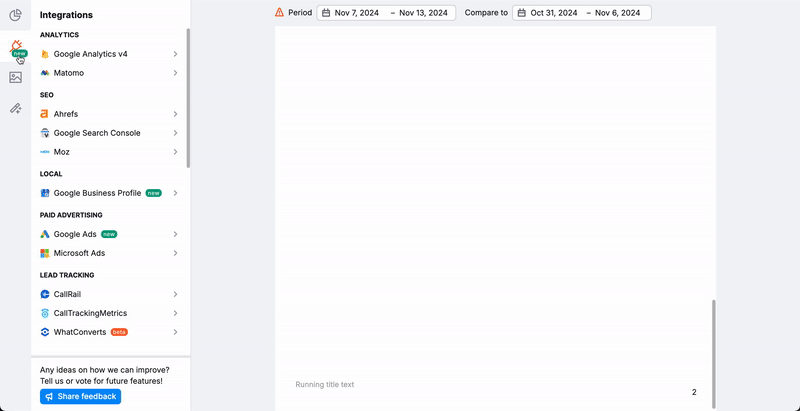Click the CallRail logo icon

click(x=45, y=294)
